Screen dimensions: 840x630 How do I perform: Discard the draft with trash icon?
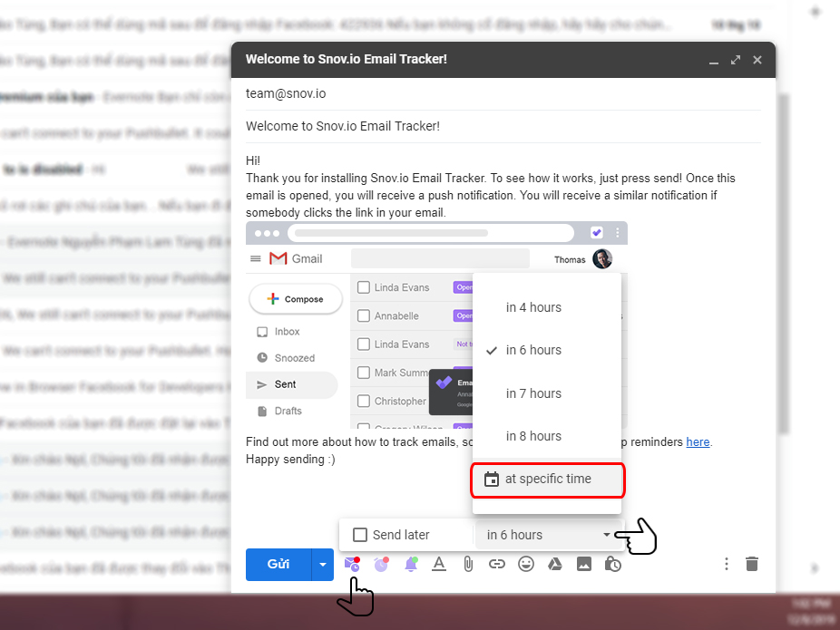pyautogui.click(x=752, y=564)
